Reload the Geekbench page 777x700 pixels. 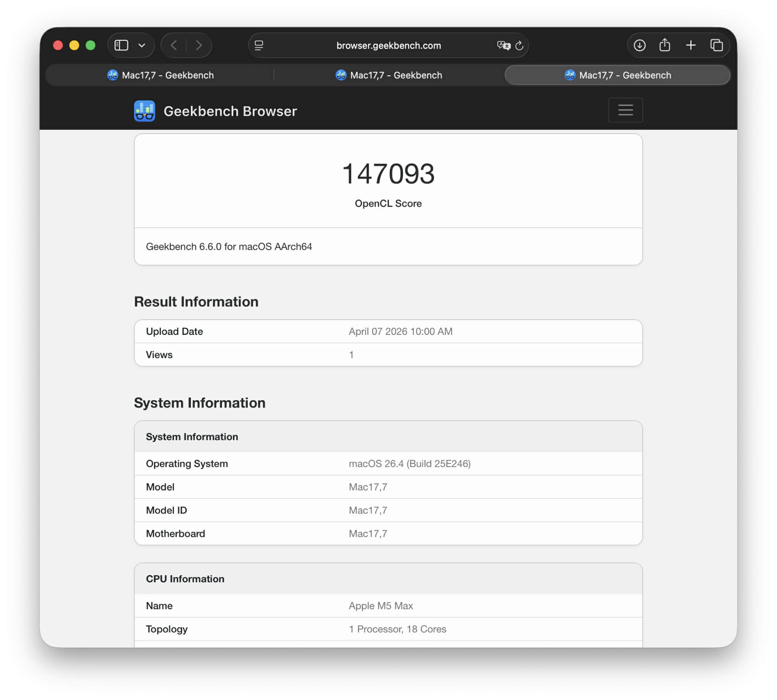tap(519, 45)
